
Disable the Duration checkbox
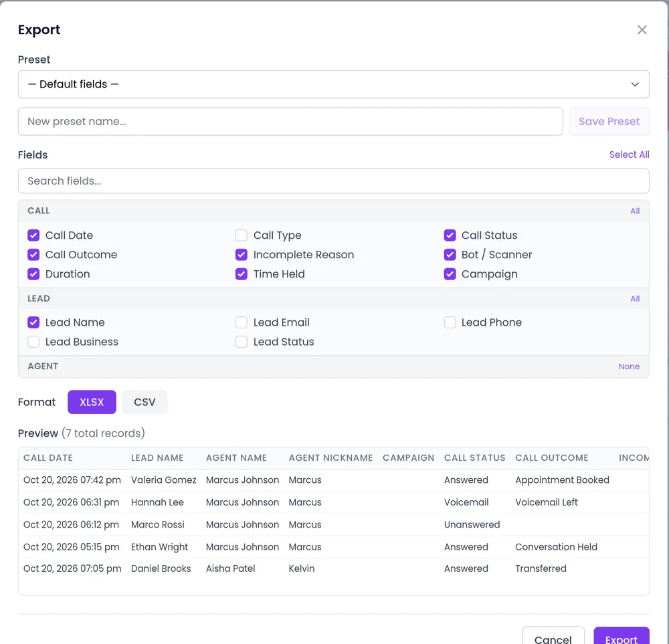pos(33,274)
